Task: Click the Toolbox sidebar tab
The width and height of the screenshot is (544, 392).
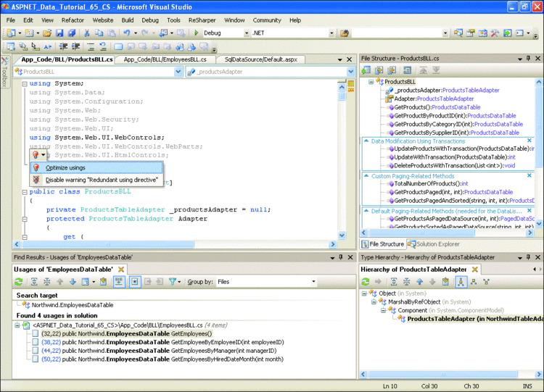Action: (x=4, y=72)
